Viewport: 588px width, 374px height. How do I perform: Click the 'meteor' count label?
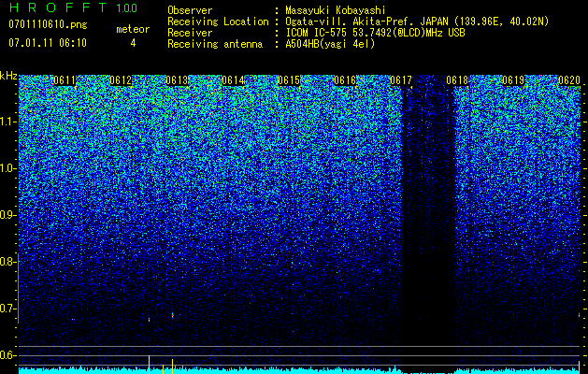click(133, 29)
